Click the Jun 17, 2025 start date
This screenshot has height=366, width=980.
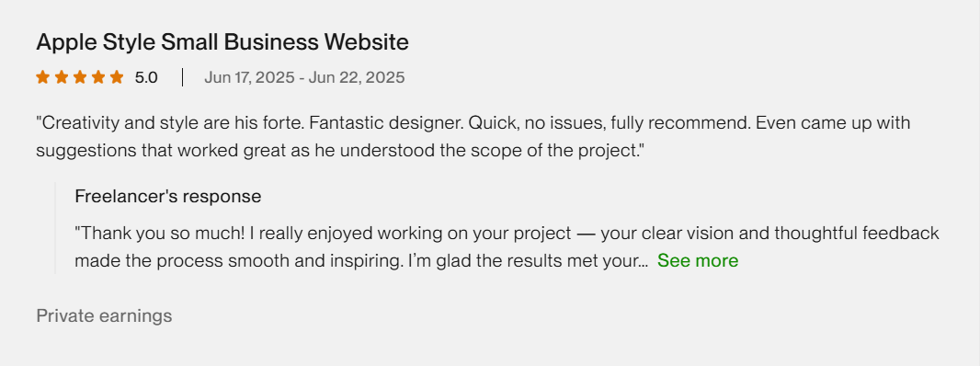point(249,77)
